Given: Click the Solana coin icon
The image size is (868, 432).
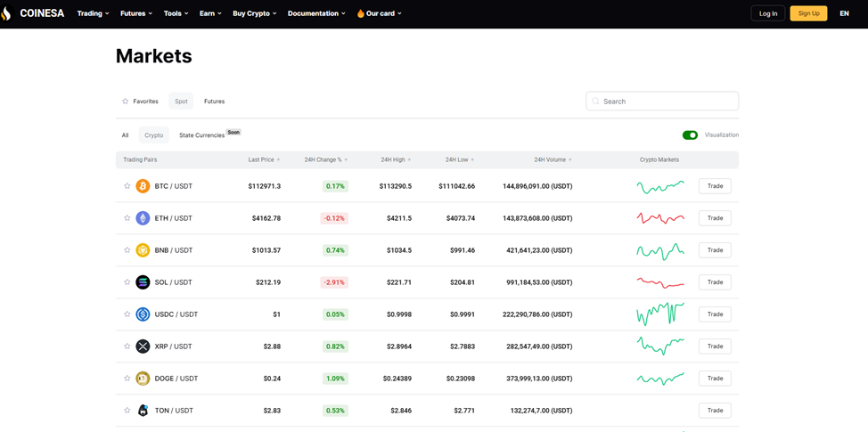Looking at the screenshot, I should (143, 282).
